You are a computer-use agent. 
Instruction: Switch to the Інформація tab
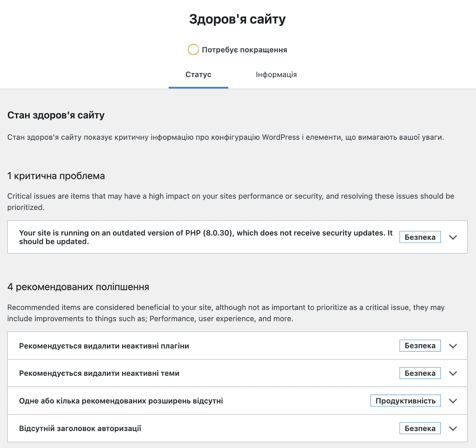276,75
